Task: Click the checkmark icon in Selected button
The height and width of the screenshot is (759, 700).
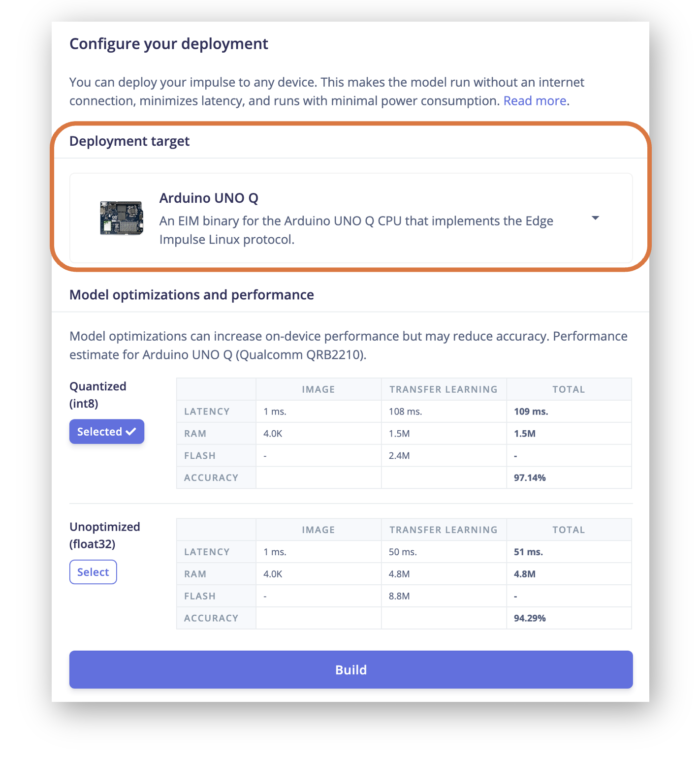Action: tap(131, 432)
